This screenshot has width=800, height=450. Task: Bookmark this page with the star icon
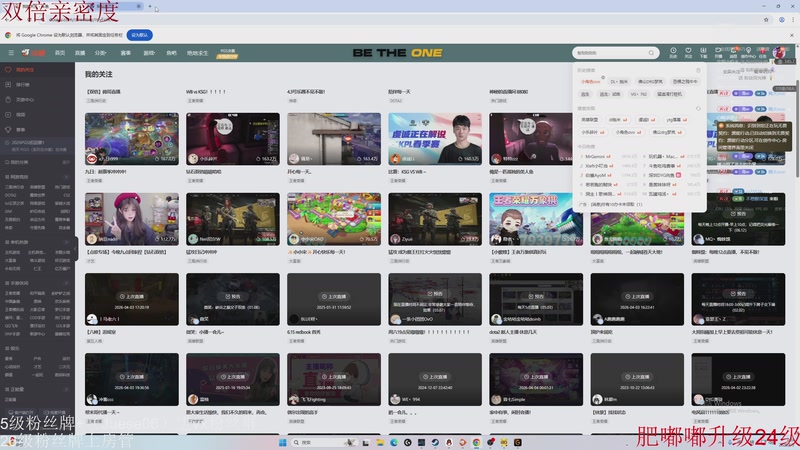point(766,19)
